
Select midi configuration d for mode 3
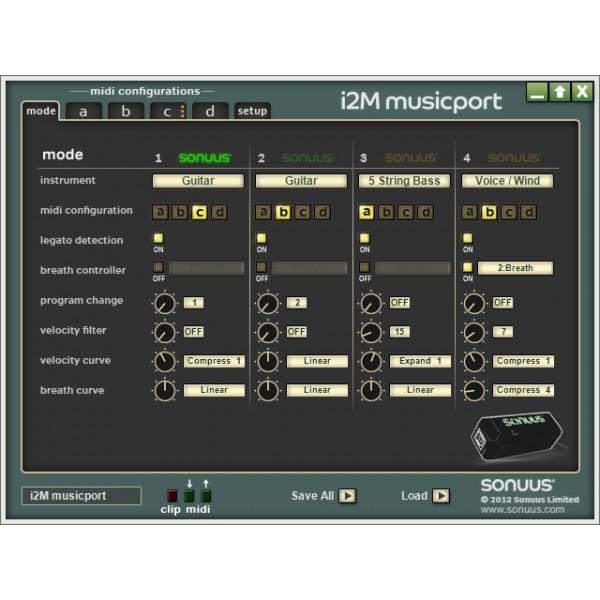[x=426, y=212]
